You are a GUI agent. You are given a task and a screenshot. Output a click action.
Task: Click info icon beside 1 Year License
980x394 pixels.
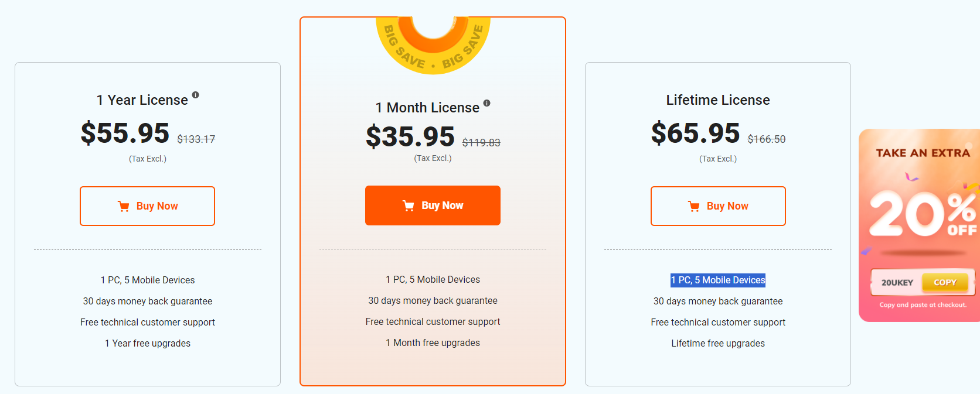point(196,95)
